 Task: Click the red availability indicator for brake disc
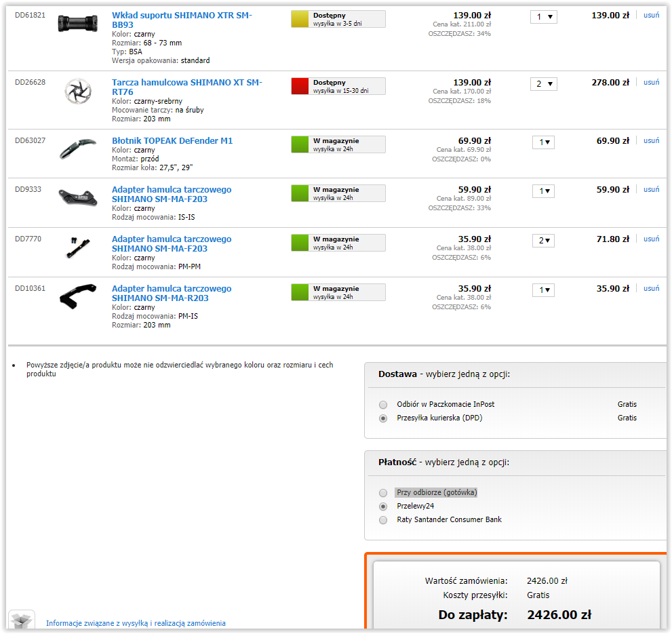[300, 86]
